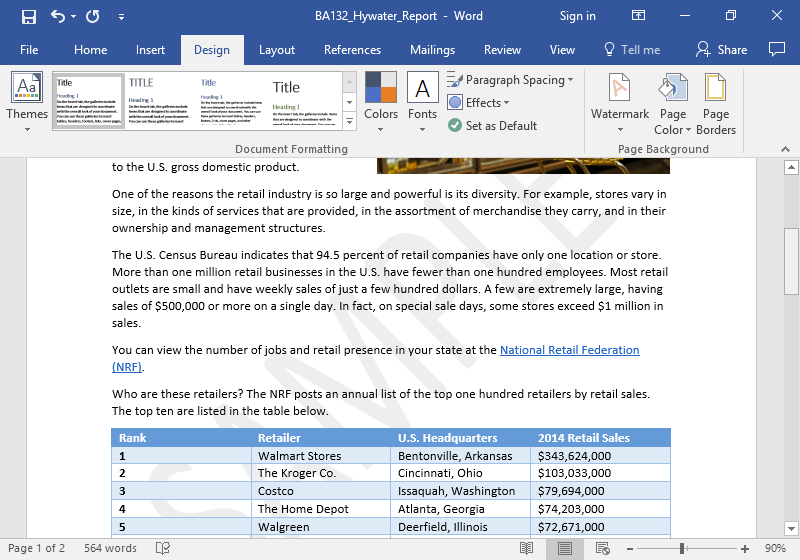Image resolution: width=800 pixels, height=560 pixels.
Task: Expand the document formatting styles gallery
Action: pyautogui.click(x=349, y=122)
